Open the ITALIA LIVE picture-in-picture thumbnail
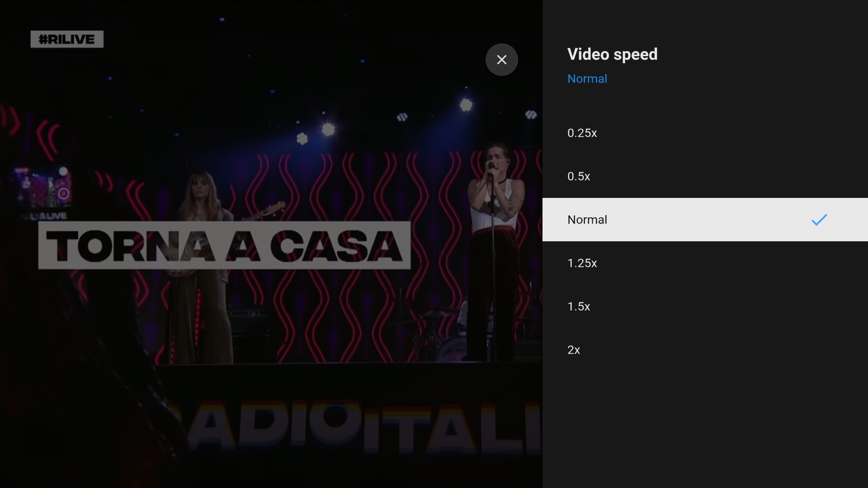Viewport: 868px width, 488px height. 43,190
